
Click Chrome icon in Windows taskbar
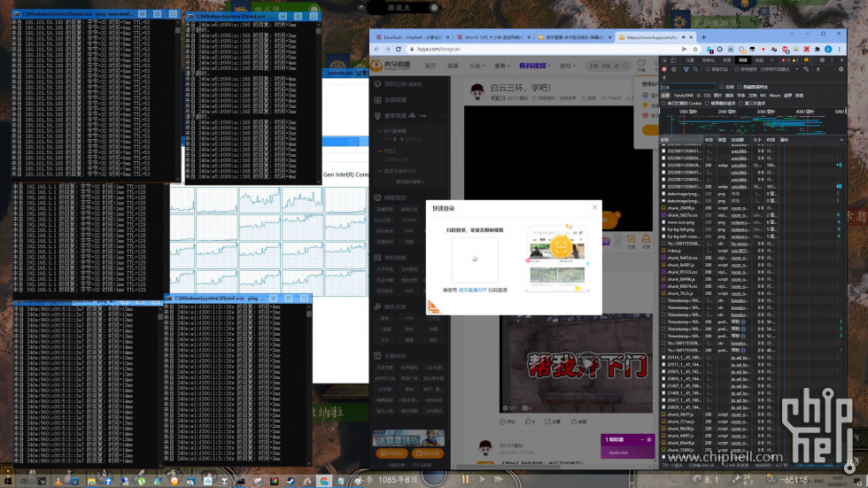(324, 480)
